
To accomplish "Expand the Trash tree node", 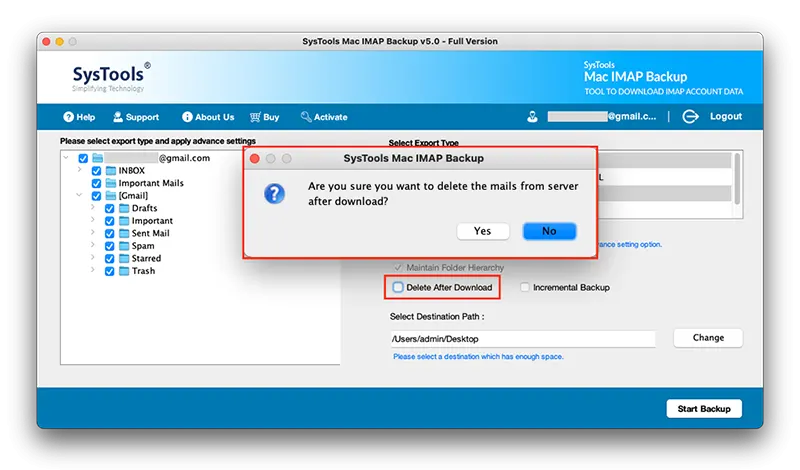I will (x=93, y=270).
